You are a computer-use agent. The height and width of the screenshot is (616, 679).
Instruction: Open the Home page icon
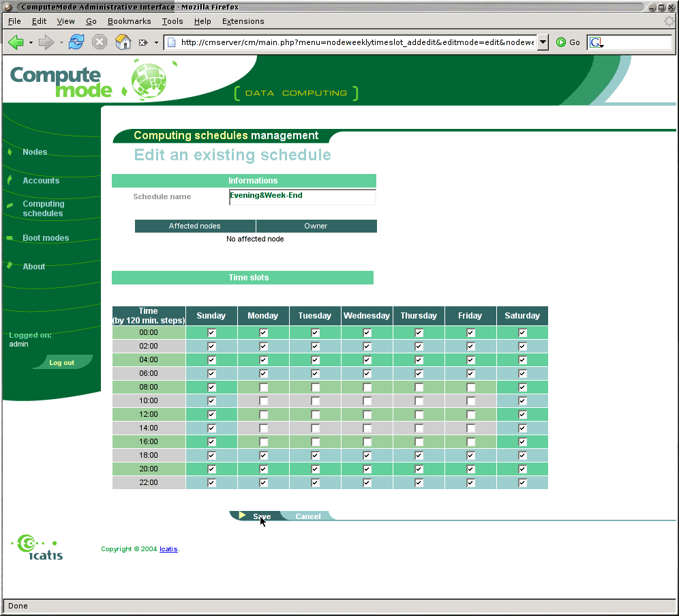tap(123, 42)
